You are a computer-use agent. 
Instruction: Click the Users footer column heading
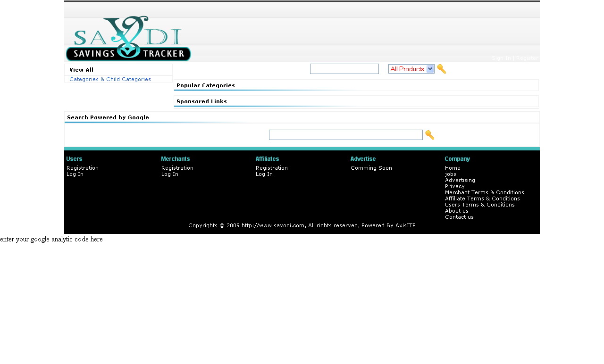(75, 159)
